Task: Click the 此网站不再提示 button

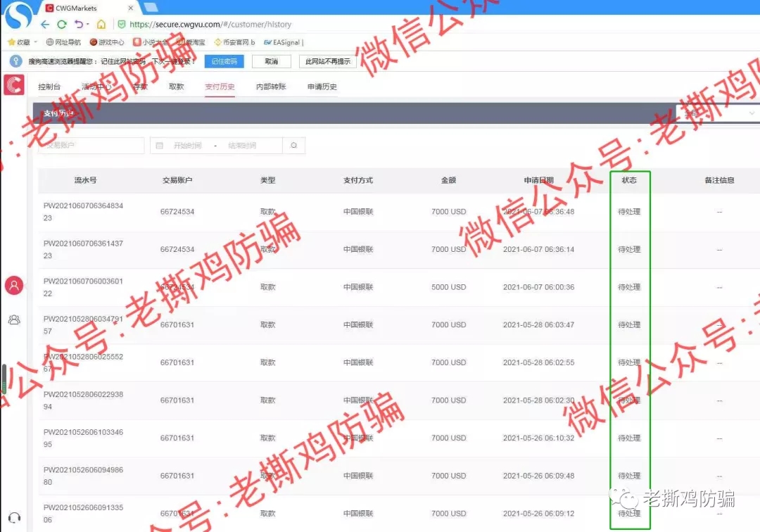Action: tap(328, 61)
